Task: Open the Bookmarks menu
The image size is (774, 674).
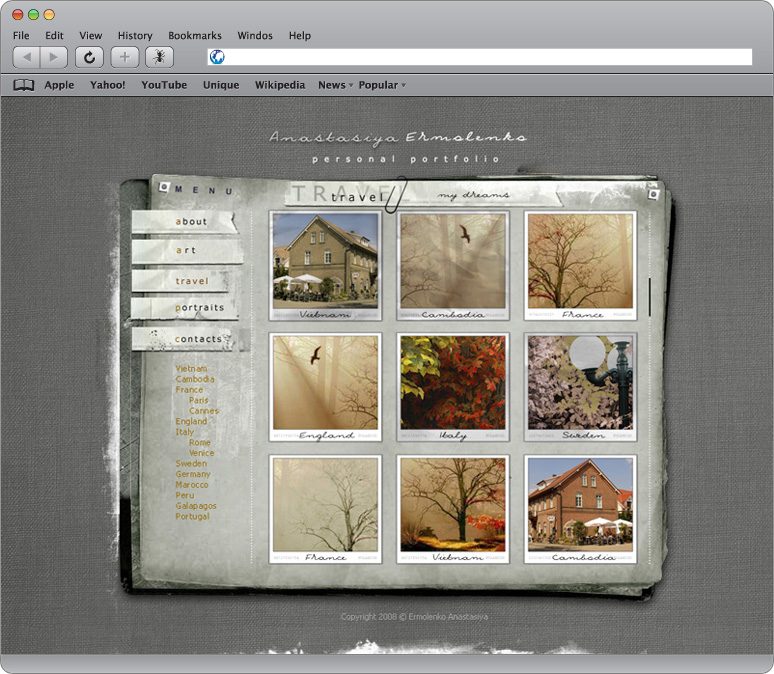Action: coord(195,36)
